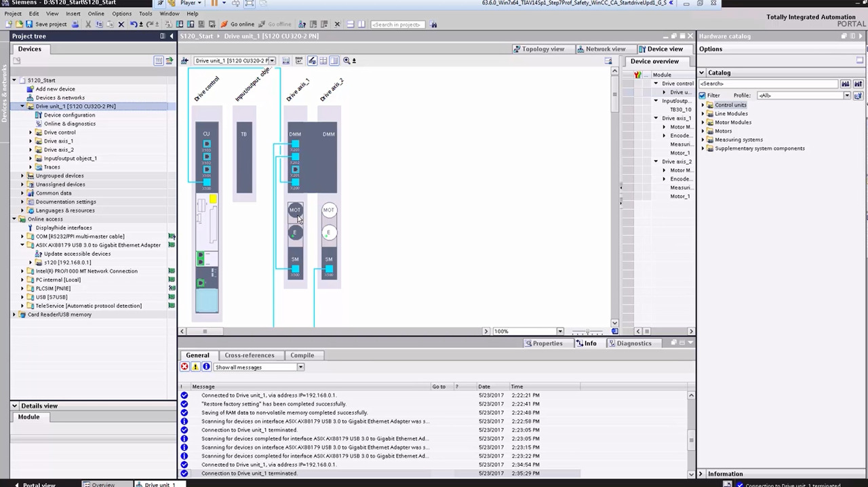The height and width of the screenshot is (487, 868).
Task: Click the red error filter icon in Info
Action: [184, 367]
